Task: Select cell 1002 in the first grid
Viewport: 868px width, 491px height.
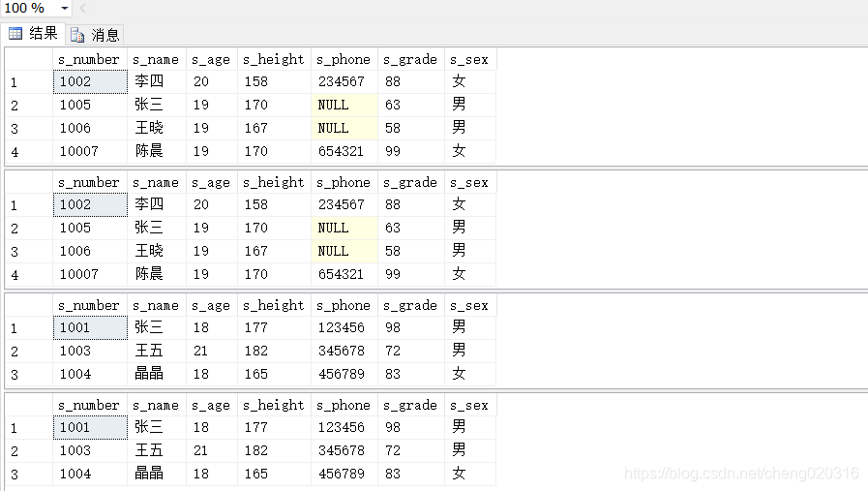Action: coord(90,82)
